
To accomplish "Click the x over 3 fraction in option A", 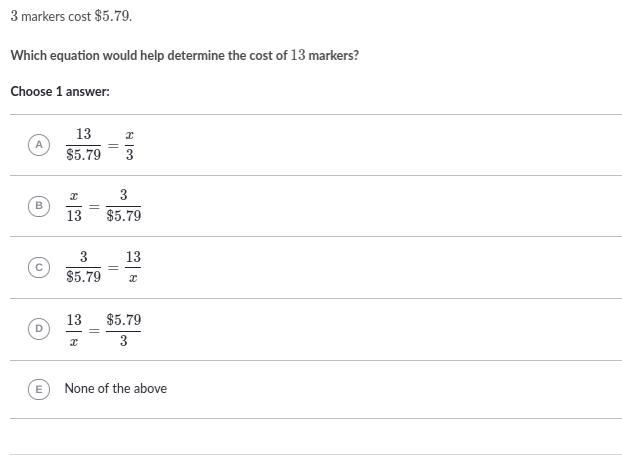I will (129, 145).
